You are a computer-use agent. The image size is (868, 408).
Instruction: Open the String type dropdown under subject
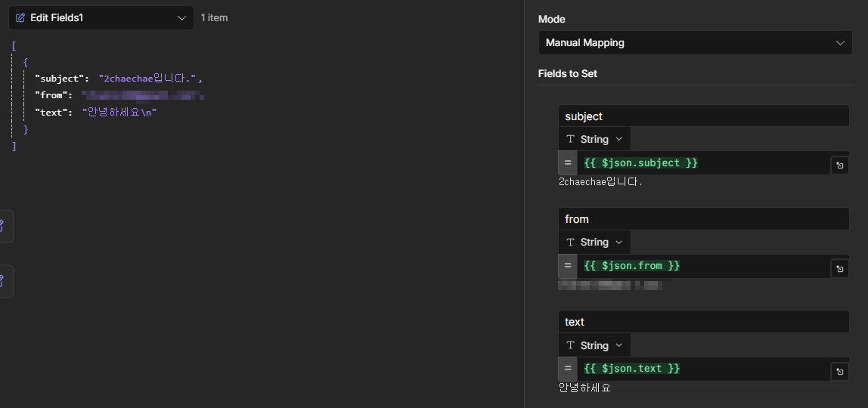click(x=594, y=139)
